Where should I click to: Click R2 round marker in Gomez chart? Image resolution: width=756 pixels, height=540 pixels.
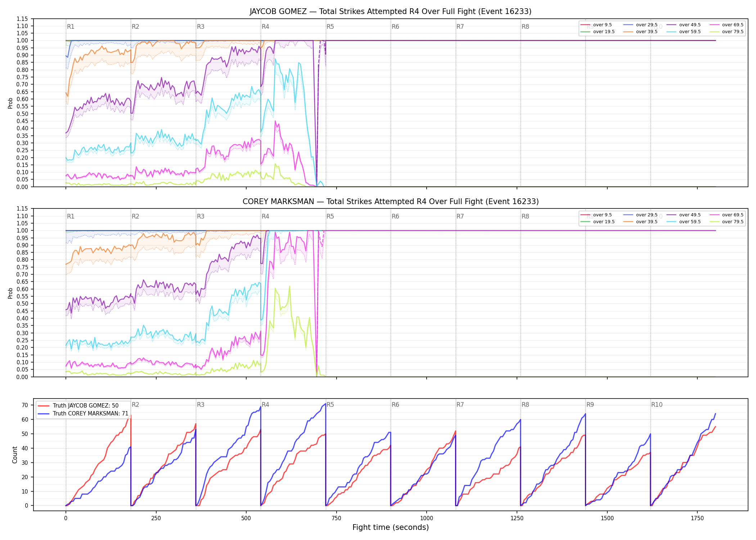135,27
